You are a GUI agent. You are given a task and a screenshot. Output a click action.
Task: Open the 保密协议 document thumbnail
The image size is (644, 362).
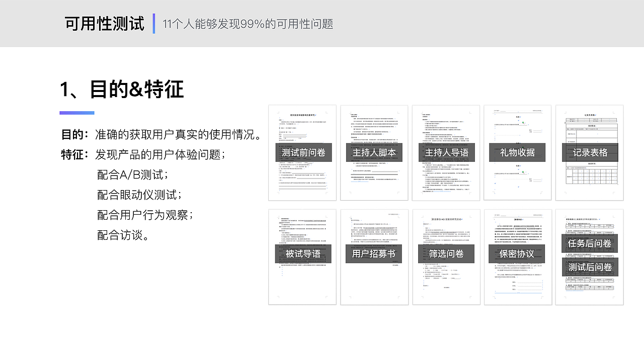pos(517,257)
